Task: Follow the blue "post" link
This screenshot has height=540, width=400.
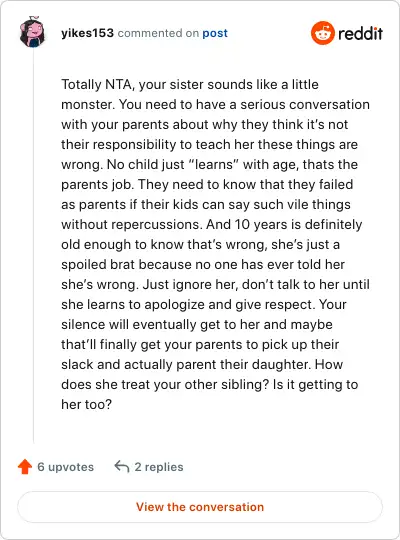Action: coord(215,33)
